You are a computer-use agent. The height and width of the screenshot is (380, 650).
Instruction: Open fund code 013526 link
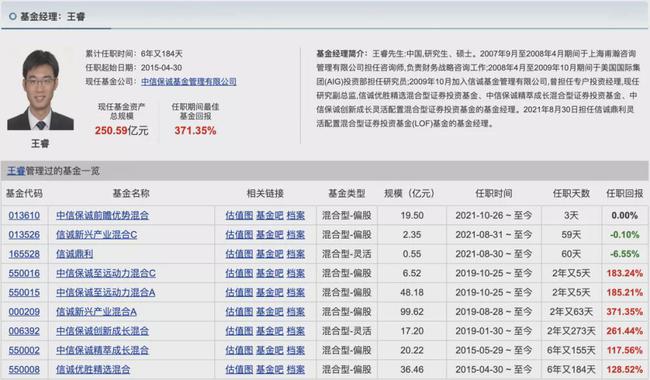[24, 235]
